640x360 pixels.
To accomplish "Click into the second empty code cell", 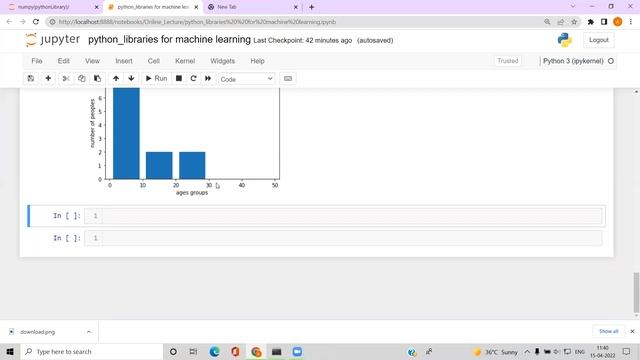I will coord(352,238).
